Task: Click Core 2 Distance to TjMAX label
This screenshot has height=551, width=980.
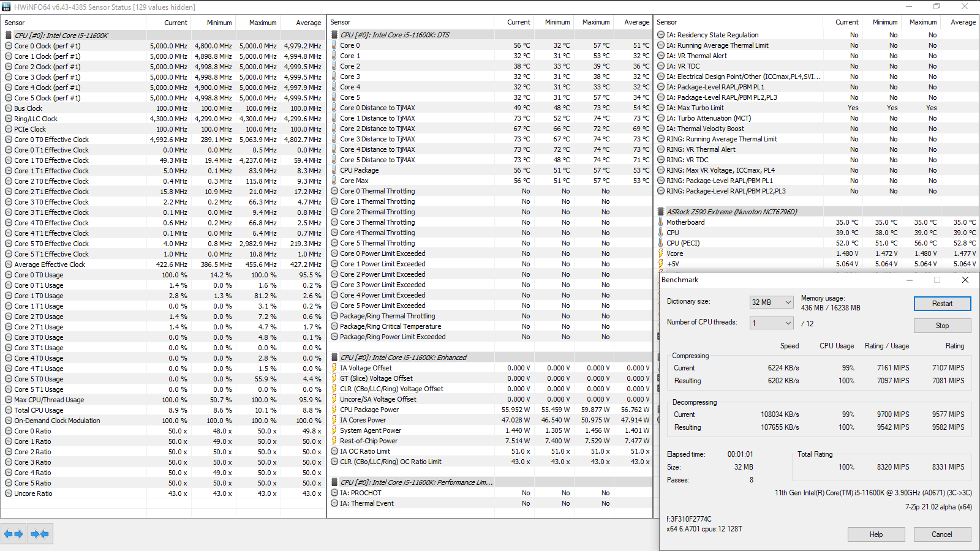Action: (x=377, y=129)
